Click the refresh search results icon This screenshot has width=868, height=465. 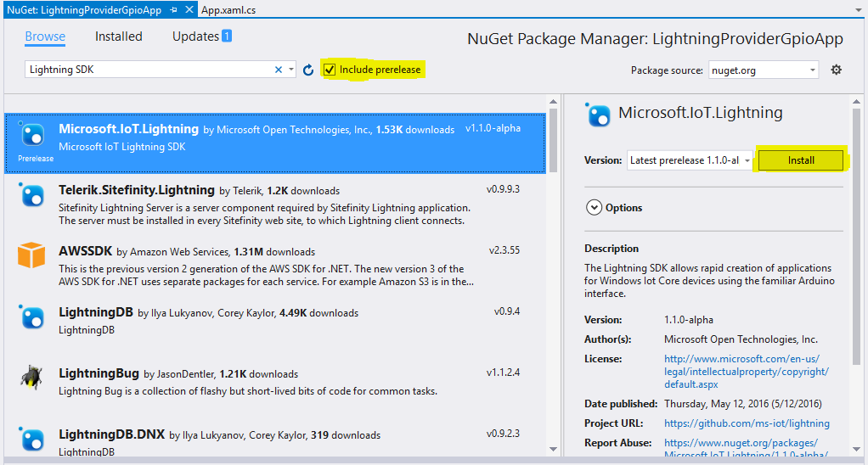[x=308, y=70]
